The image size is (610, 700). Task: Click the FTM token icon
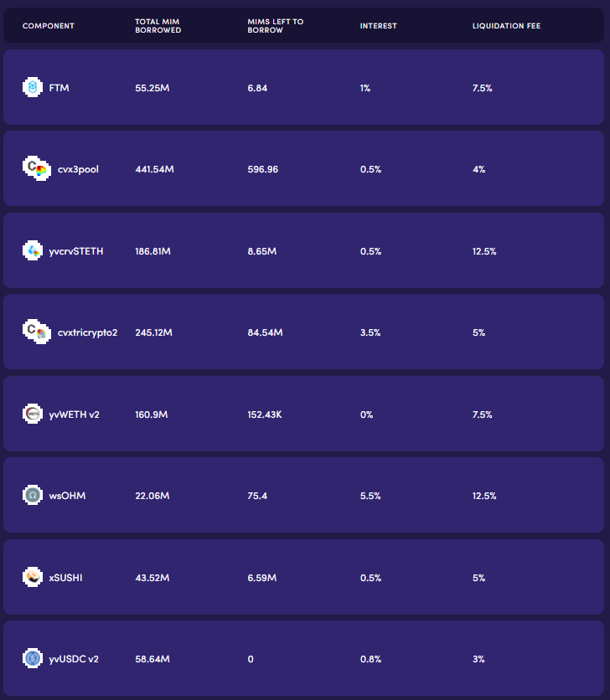coord(32,87)
